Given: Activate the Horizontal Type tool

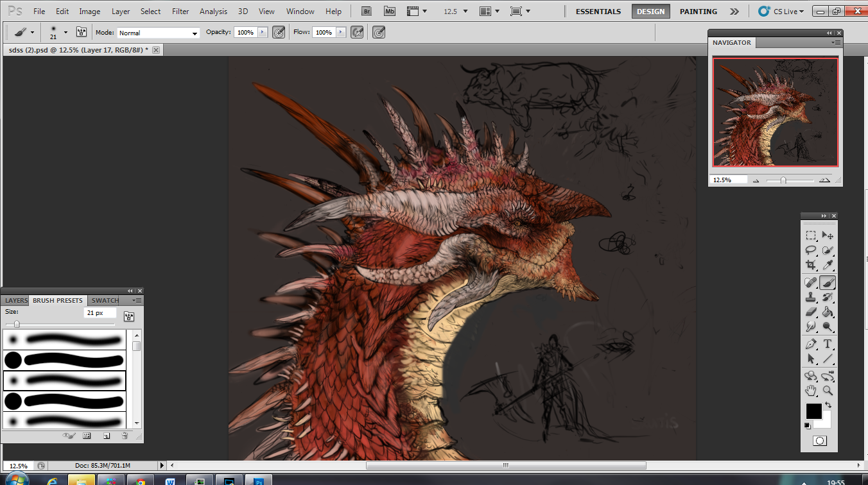Looking at the screenshot, I should (x=828, y=344).
